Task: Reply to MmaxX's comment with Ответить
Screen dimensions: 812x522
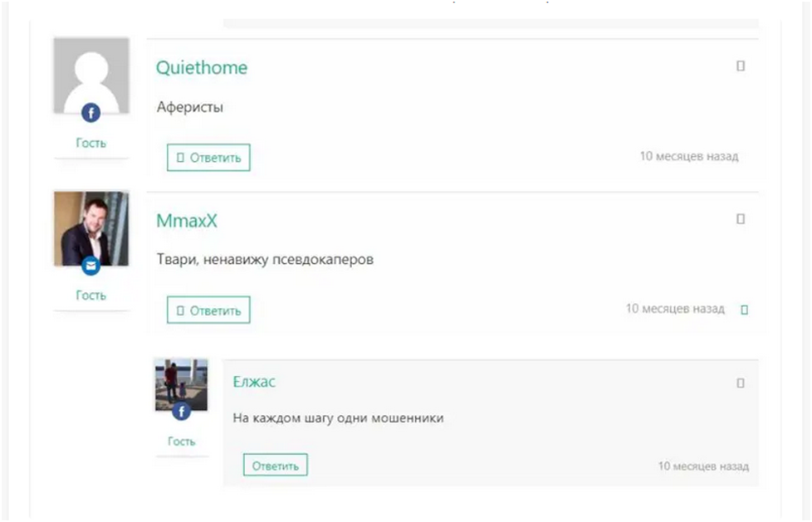Action: 208,310
